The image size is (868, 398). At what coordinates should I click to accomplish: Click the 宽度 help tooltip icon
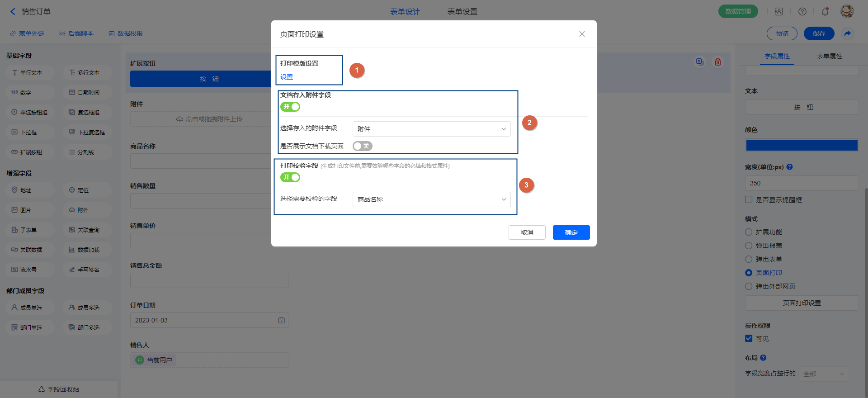coord(790,167)
